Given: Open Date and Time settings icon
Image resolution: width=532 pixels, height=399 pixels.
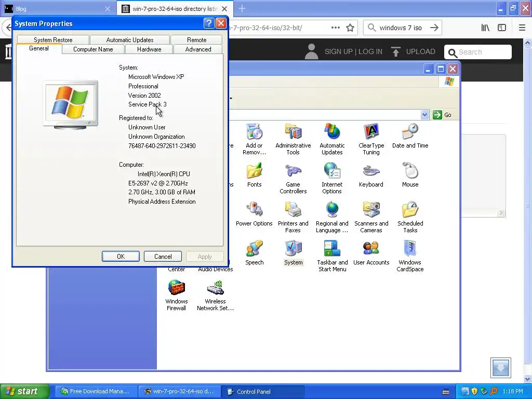Looking at the screenshot, I should point(410,136).
